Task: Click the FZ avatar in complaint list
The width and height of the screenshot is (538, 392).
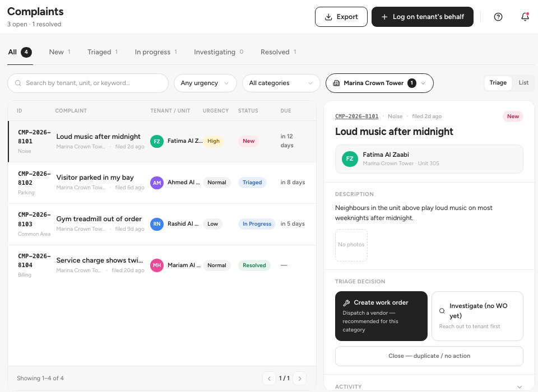Action: tap(157, 141)
